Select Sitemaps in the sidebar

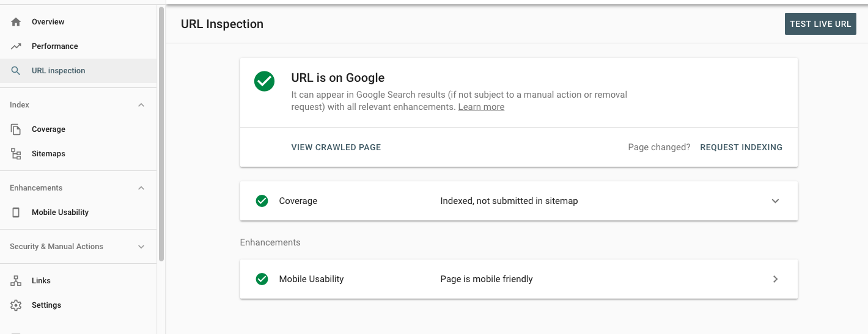pos(48,154)
